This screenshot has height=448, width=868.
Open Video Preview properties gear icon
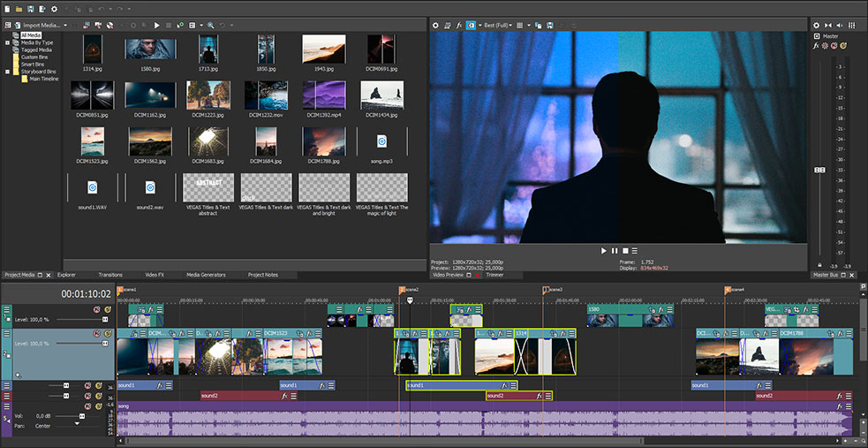pos(435,26)
